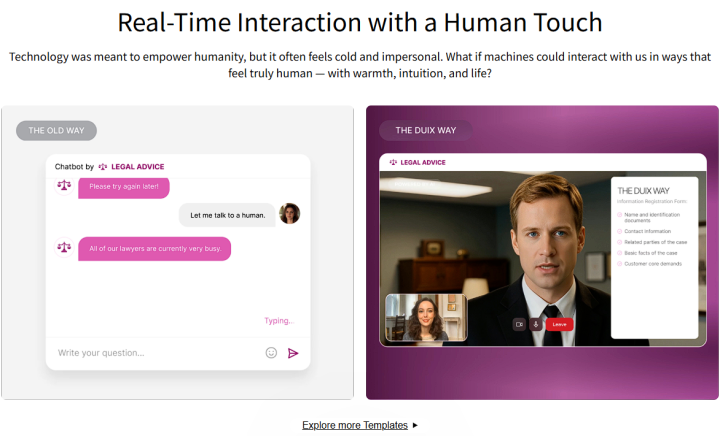
Task: Click THE DUIX WAY label pill
Action: pos(426,130)
